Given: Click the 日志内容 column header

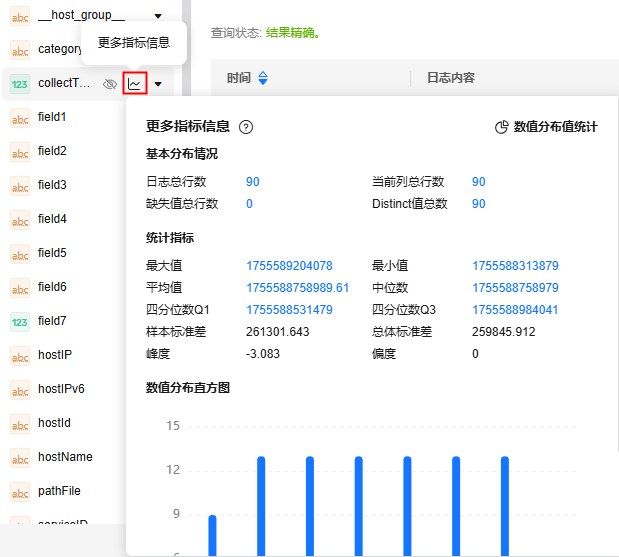Looking at the screenshot, I should (x=450, y=78).
